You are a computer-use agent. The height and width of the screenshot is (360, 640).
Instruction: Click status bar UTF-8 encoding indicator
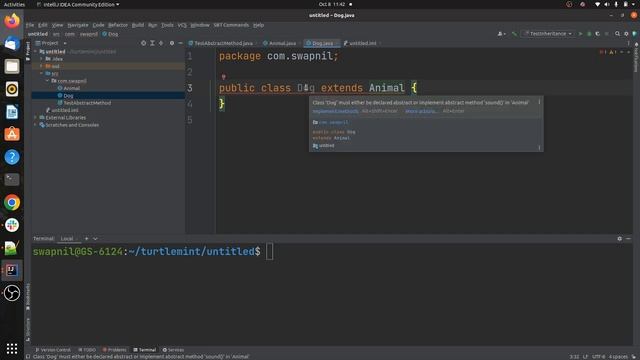pos(598,357)
